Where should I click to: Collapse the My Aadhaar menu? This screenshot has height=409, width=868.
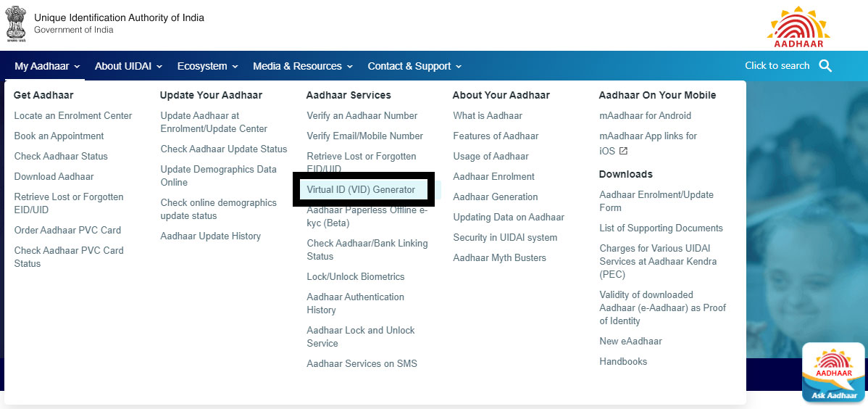click(x=47, y=66)
